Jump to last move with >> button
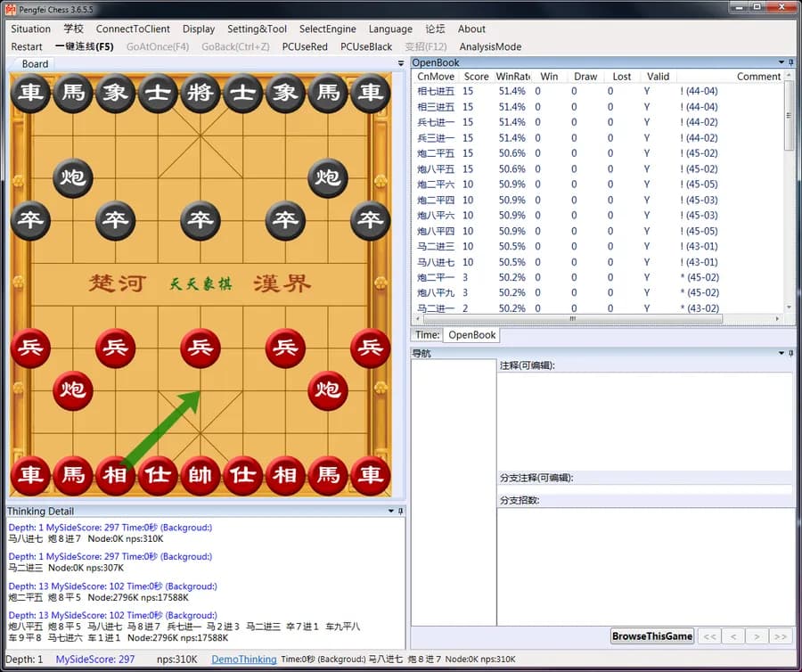The width and height of the screenshot is (802, 672). (x=781, y=636)
